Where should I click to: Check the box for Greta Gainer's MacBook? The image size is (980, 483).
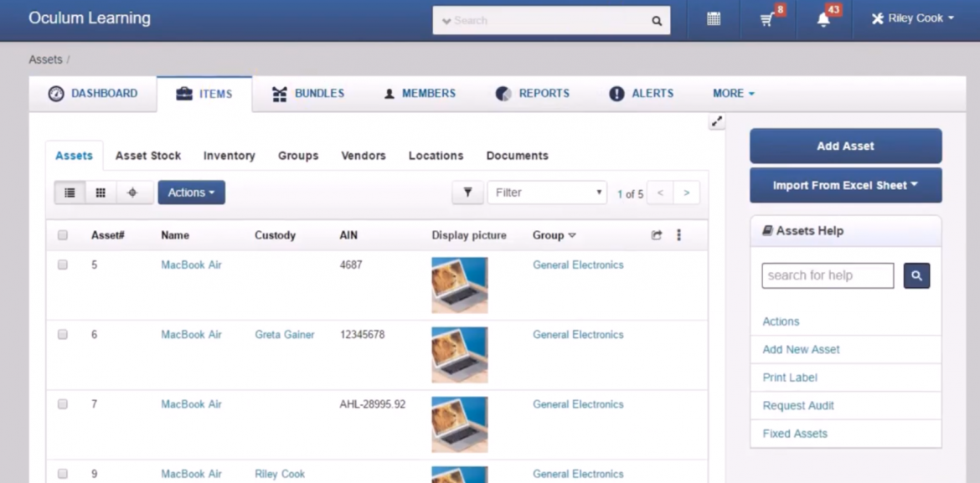tap(62, 334)
